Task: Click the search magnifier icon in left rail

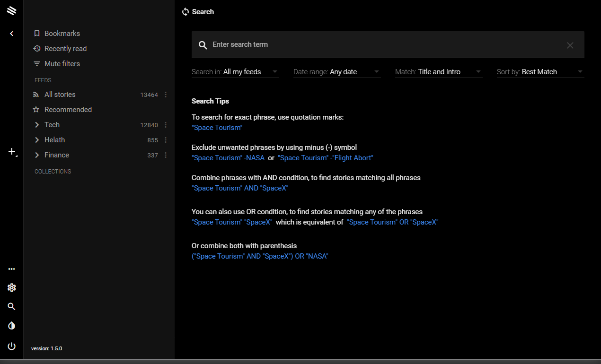Action: click(12, 306)
